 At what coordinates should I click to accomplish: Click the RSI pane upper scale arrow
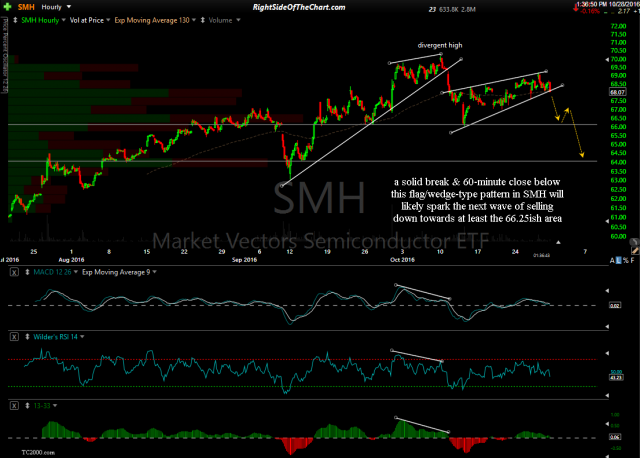point(607,353)
